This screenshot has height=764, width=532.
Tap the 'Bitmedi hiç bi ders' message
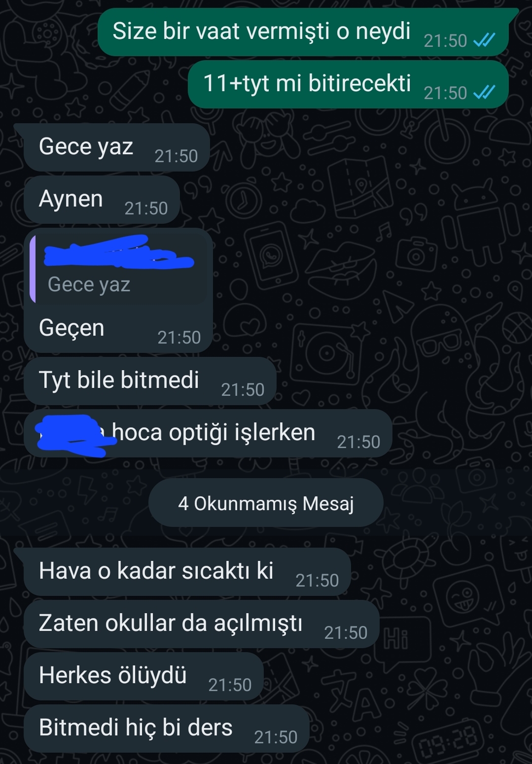point(167,729)
